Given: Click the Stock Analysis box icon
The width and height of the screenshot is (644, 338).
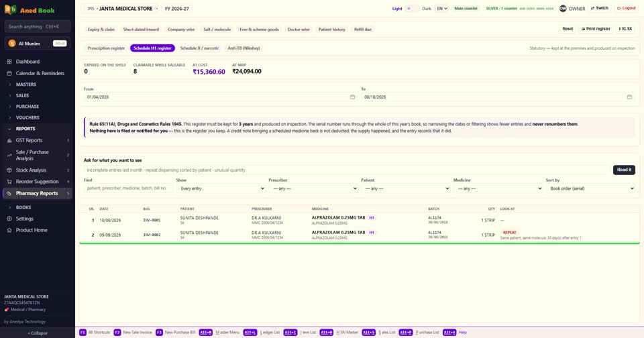Looking at the screenshot, I should tap(9, 170).
